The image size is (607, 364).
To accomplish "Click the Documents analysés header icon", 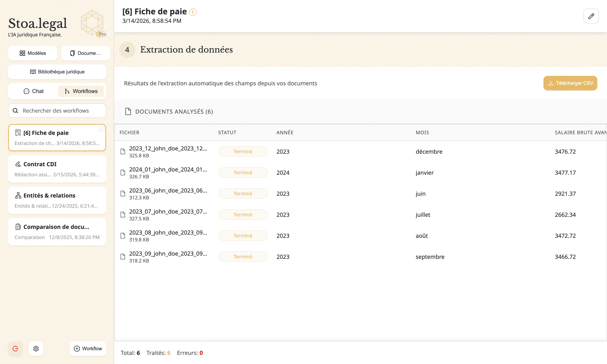I will click(128, 112).
